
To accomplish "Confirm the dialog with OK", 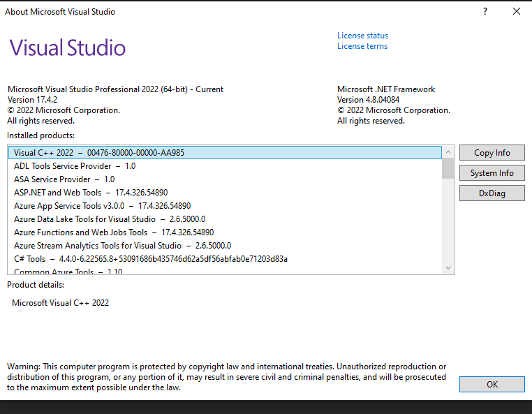I will coord(492,384).
